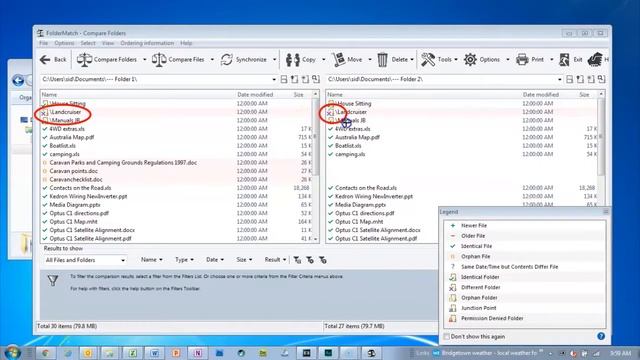The image size is (640, 360).
Task: Open the Type filter criteria menu
Action: point(184,260)
